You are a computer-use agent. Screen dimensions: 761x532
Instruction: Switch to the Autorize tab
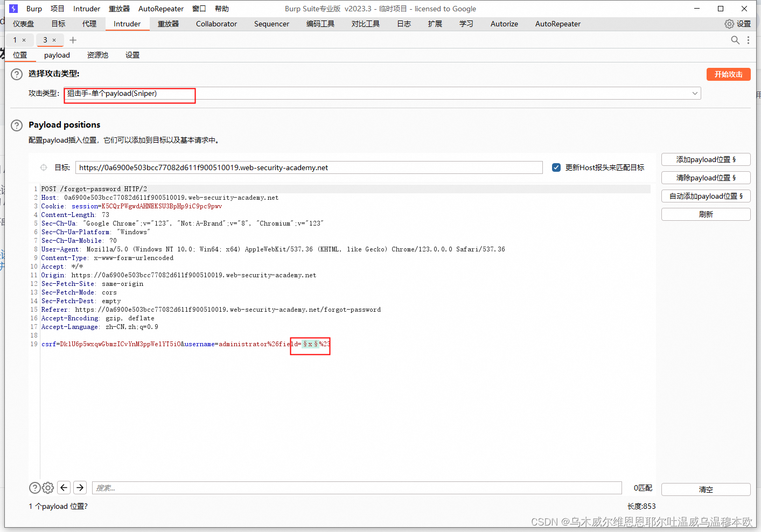[505, 24]
